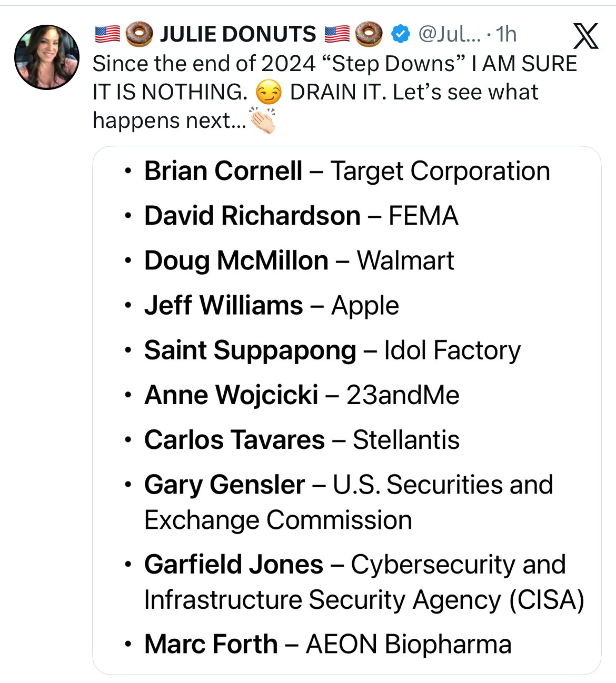Click the smirking face emoji in tweet
The width and height of the screenshot is (616, 683).
point(269,93)
